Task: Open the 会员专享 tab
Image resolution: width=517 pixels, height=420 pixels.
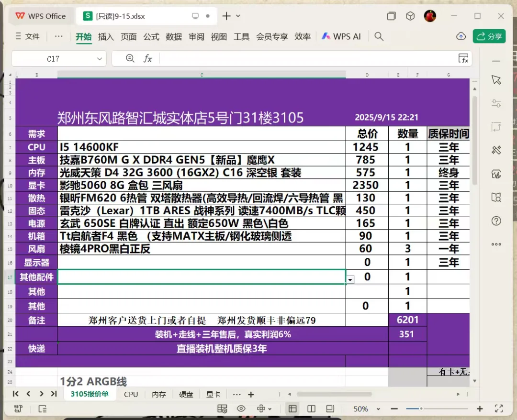Action: point(272,36)
